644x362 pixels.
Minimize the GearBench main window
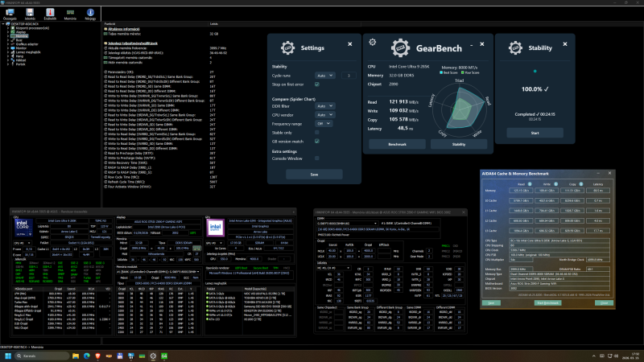(x=472, y=44)
